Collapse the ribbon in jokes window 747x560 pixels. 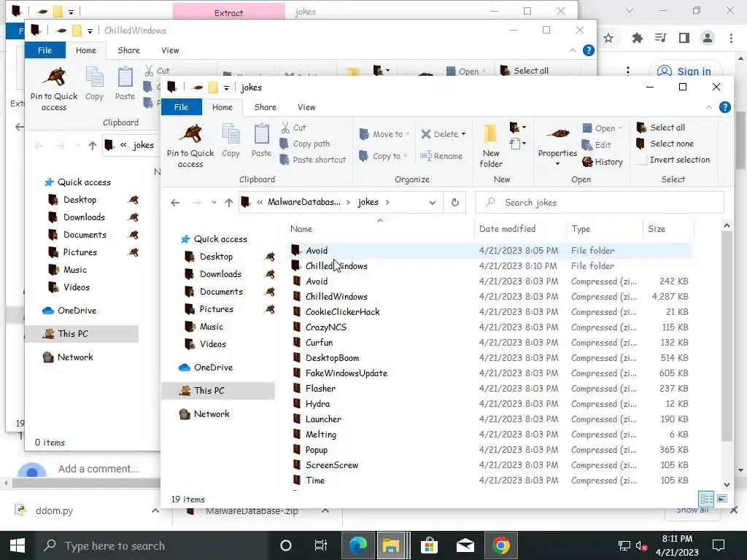(x=709, y=108)
